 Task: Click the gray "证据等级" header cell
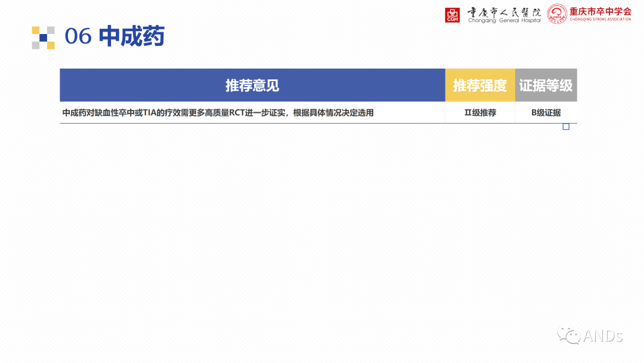546,85
